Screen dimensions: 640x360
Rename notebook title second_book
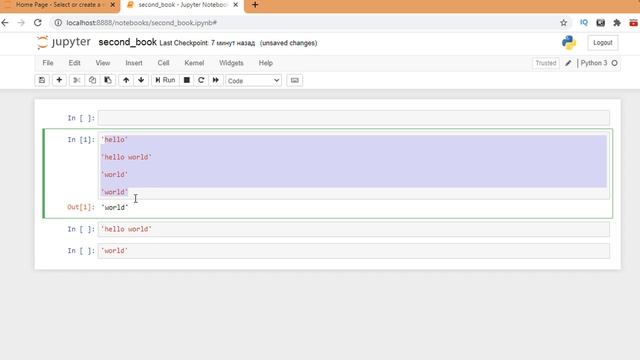[127, 42]
